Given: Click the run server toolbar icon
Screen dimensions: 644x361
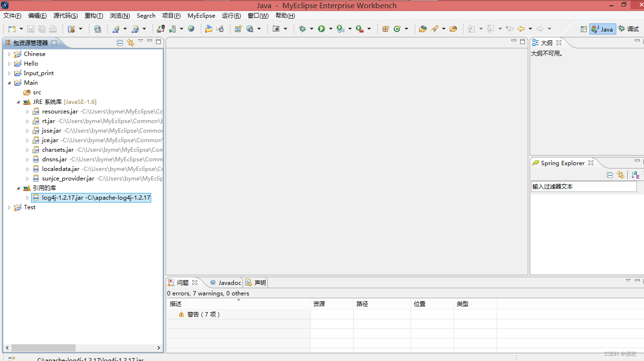Looking at the screenshot, I should pos(173,29).
